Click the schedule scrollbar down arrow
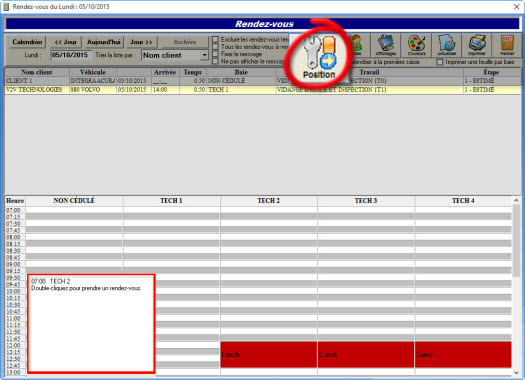This screenshot has height=380, width=525. 516,372
